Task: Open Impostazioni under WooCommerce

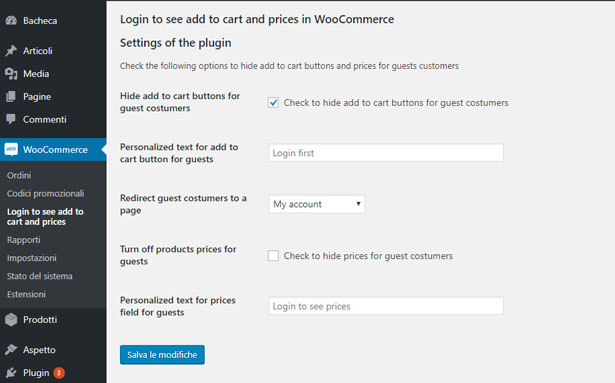Action: [32, 258]
